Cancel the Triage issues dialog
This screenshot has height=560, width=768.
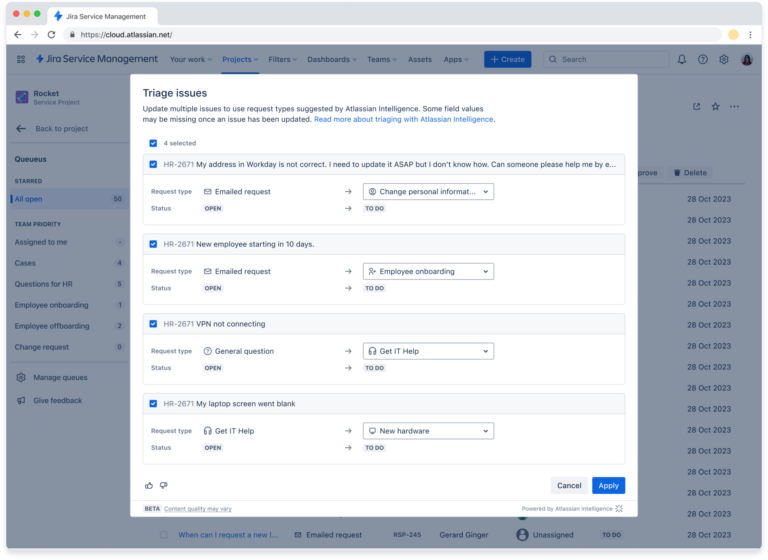tap(569, 486)
